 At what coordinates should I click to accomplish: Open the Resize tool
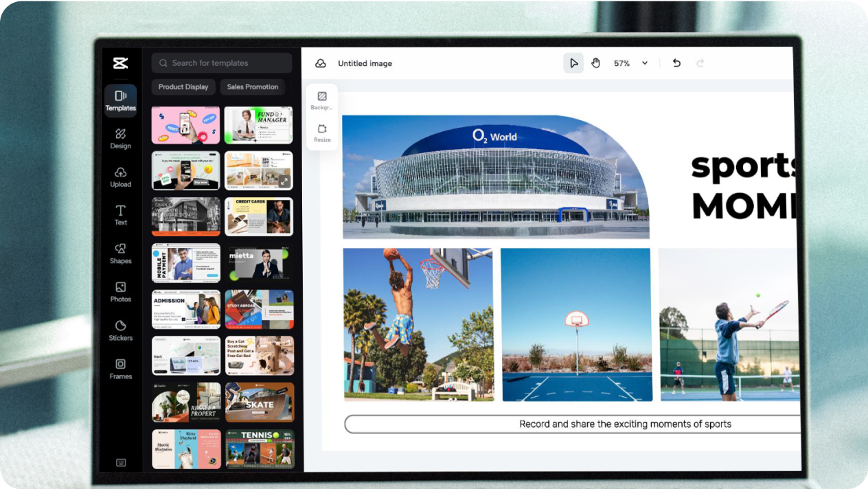pyautogui.click(x=322, y=133)
